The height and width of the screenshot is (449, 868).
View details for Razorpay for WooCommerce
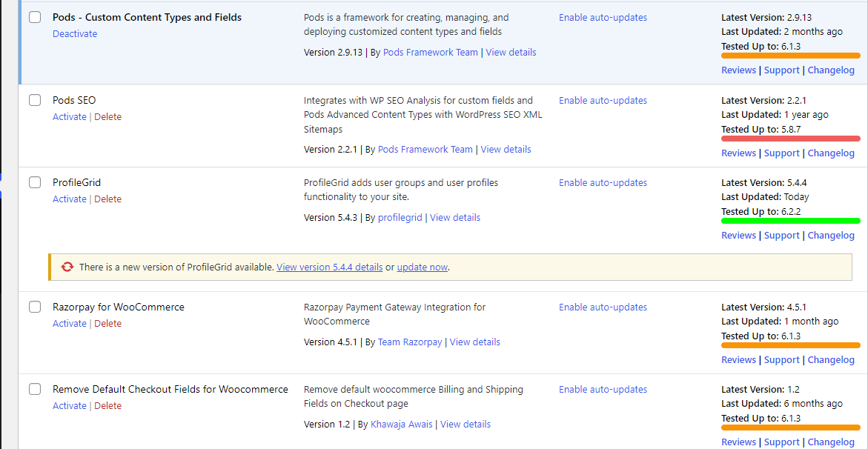point(474,342)
